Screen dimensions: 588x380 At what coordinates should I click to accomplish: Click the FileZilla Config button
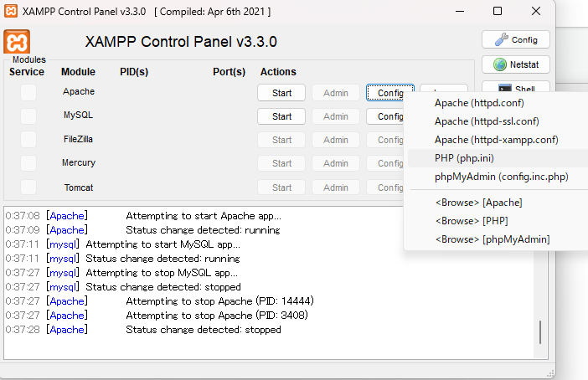coord(385,140)
